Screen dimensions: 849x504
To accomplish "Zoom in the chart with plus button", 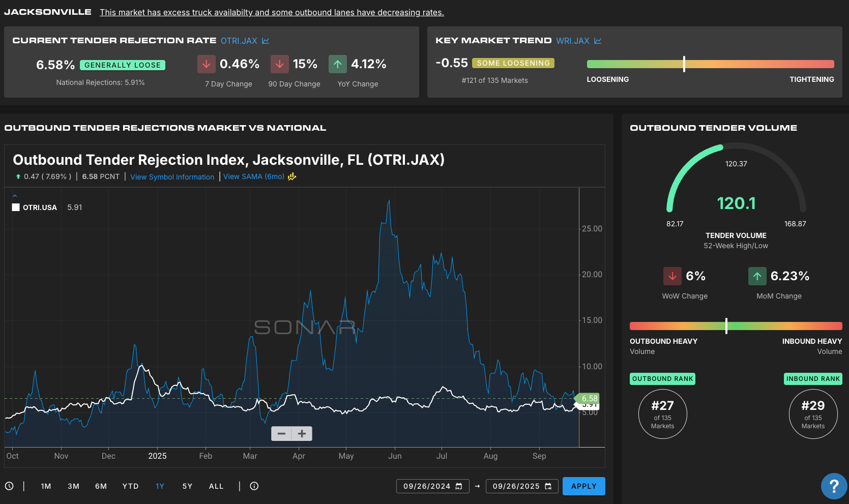I will pyautogui.click(x=302, y=433).
